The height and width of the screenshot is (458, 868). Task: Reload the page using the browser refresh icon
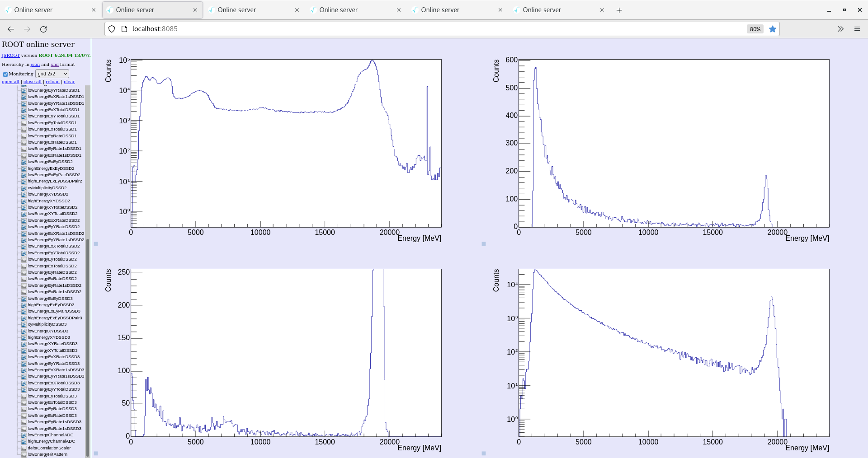43,29
